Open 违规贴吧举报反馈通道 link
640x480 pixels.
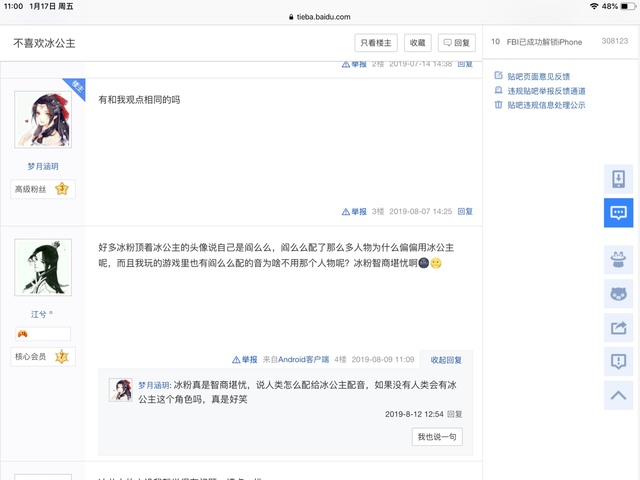[545, 90]
